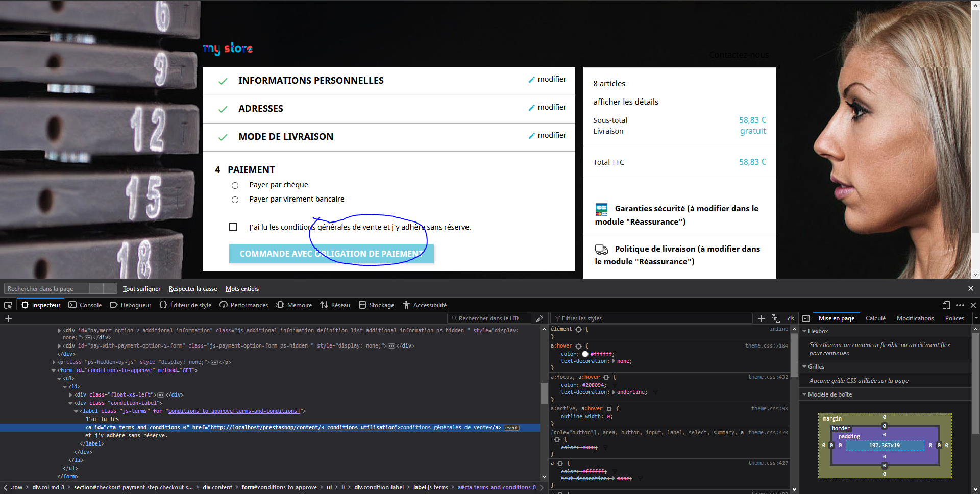
Task: Click the white color swatch in a:hover rule
Action: pos(585,354)
